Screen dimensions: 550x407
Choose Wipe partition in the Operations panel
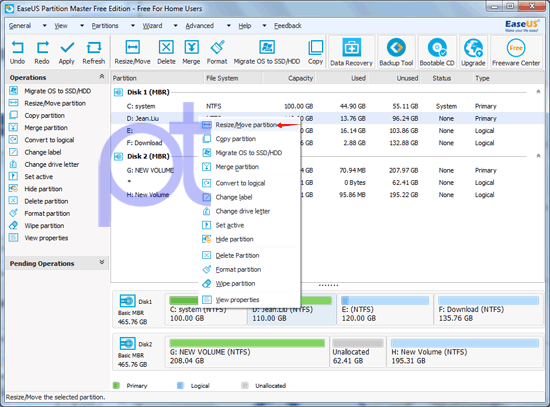[44, 226]
